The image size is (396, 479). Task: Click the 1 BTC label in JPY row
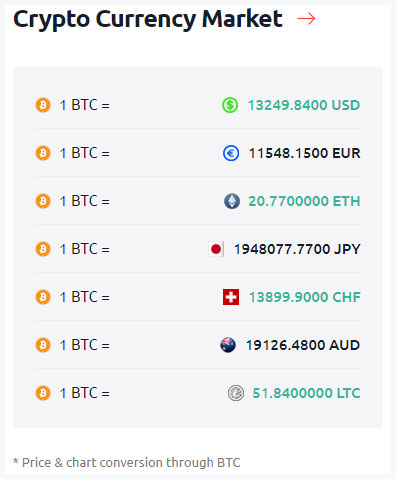(85, 249)
